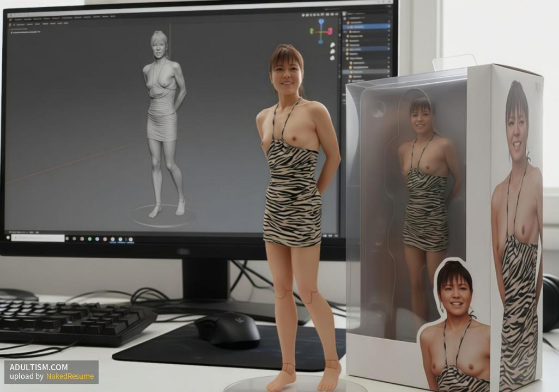The height and width of the screenshot is (392, 559).
Task: Click the top viewport navigation icon below gizmo
Action: (x=332, y=45)
